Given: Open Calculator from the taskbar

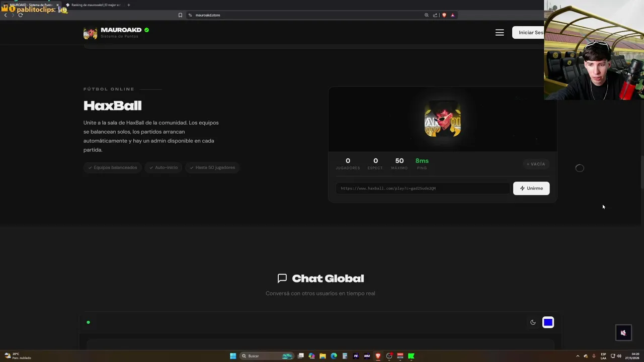Looking at the screenshot, I should pyautogui.click(x=345, y=356).
